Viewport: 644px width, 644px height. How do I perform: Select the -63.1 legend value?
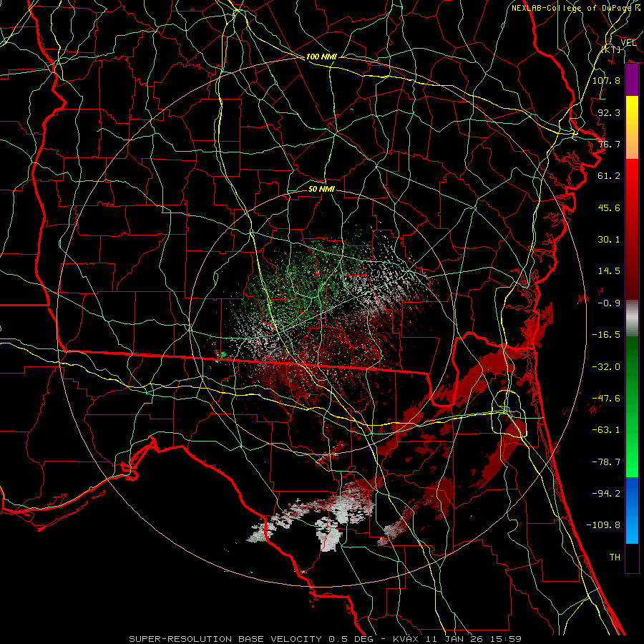coord(606,430)
